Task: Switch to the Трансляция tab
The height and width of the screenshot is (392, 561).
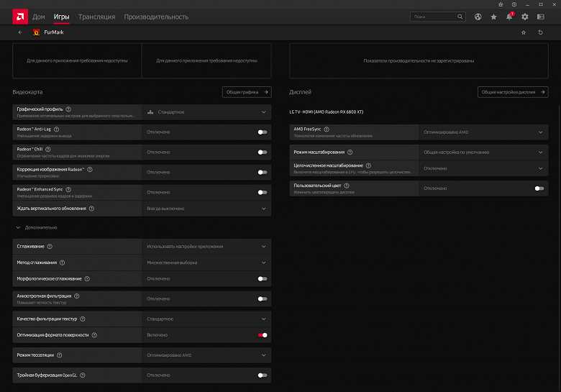Action: click(x=96, y=17)
